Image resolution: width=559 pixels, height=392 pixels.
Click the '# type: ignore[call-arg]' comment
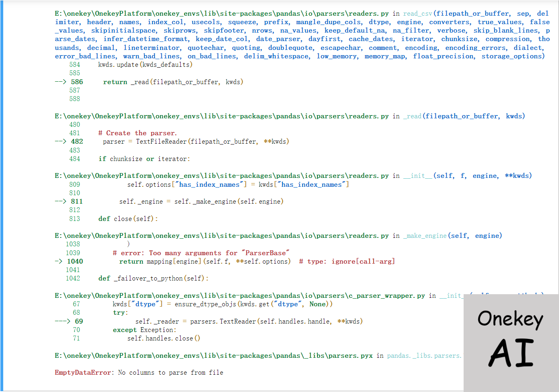click(x=347, y=262)
